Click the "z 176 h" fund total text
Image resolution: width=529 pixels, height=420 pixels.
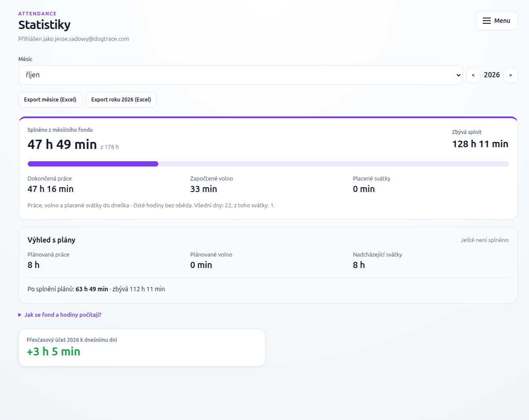(x=109, y=147)
